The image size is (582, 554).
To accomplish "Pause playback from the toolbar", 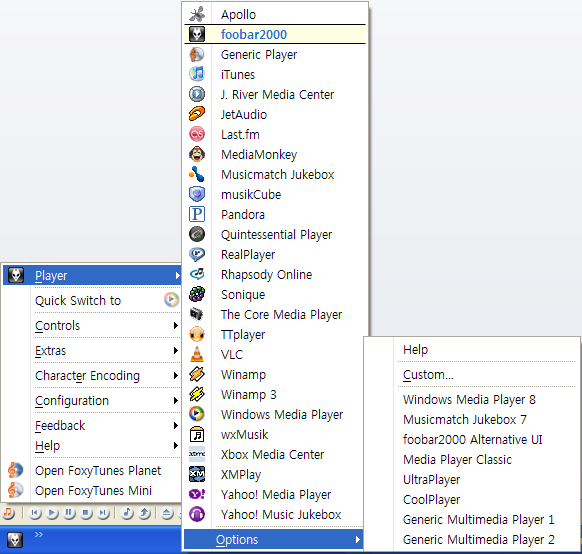I will tap(69, 513).
